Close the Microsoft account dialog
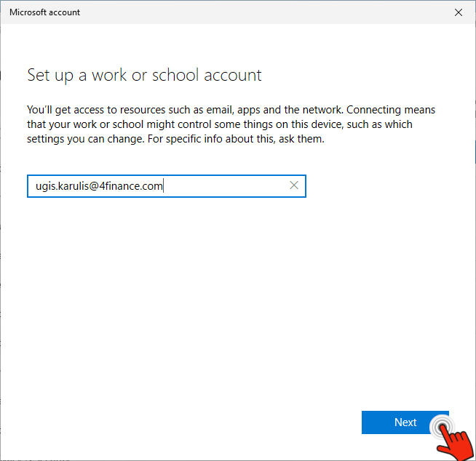Image resolution: width=476 pixels, height=461 pixels. (459, 12)
